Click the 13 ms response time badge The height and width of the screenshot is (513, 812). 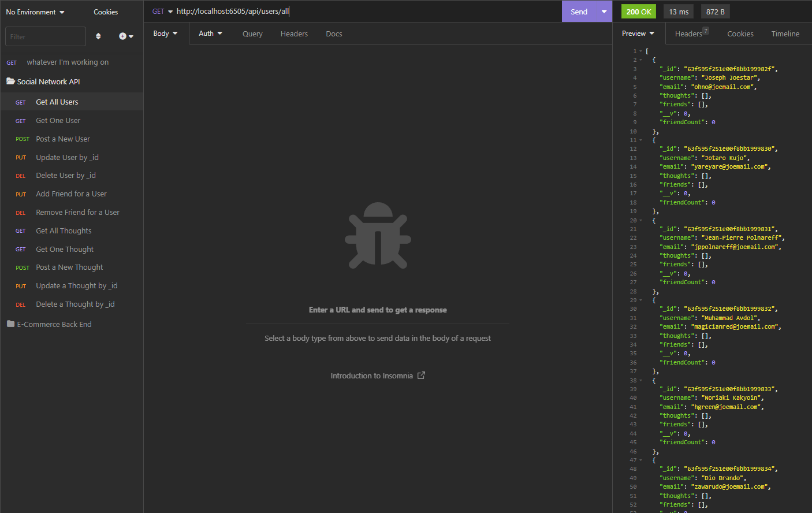[x=679, y=12]
